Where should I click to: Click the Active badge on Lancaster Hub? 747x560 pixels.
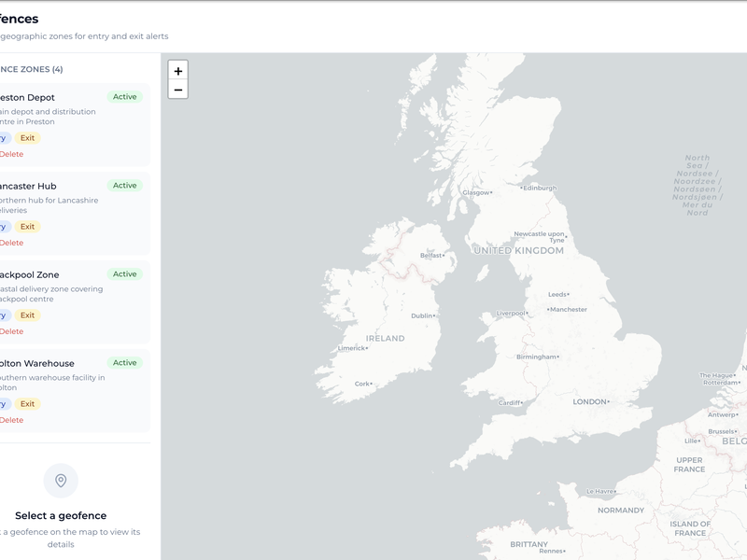(124, 186)
